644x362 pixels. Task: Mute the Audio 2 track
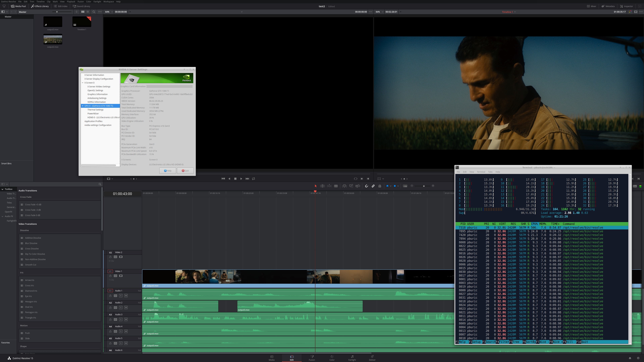126,308
